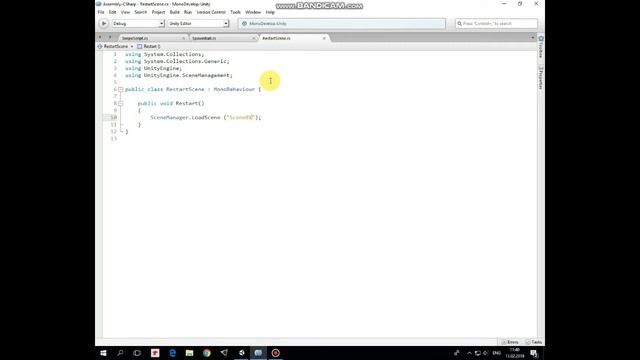Open the Search menu
This screenshot has height=360, width=640.
click(140, 12)
